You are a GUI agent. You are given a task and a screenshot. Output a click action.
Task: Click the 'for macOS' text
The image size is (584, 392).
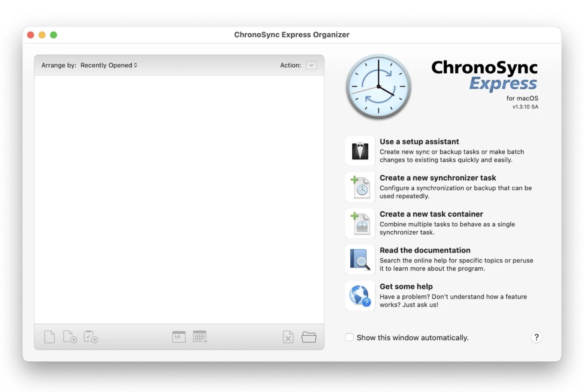[x=522, y=98]
